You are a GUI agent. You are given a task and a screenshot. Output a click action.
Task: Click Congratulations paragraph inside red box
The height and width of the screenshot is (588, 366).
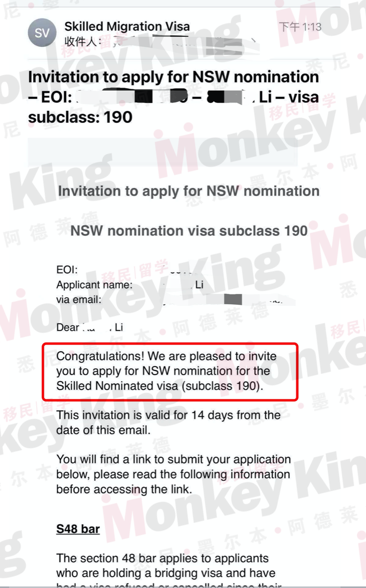pos(167,371)
